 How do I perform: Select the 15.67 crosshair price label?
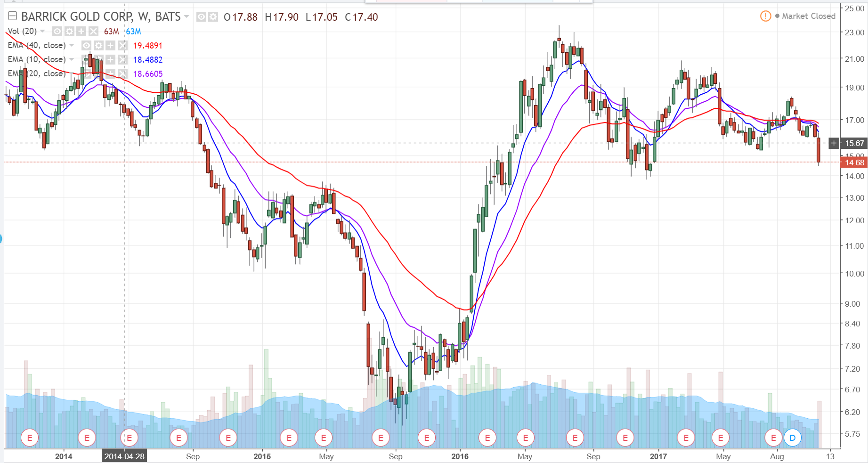click(x=854, y=143)
